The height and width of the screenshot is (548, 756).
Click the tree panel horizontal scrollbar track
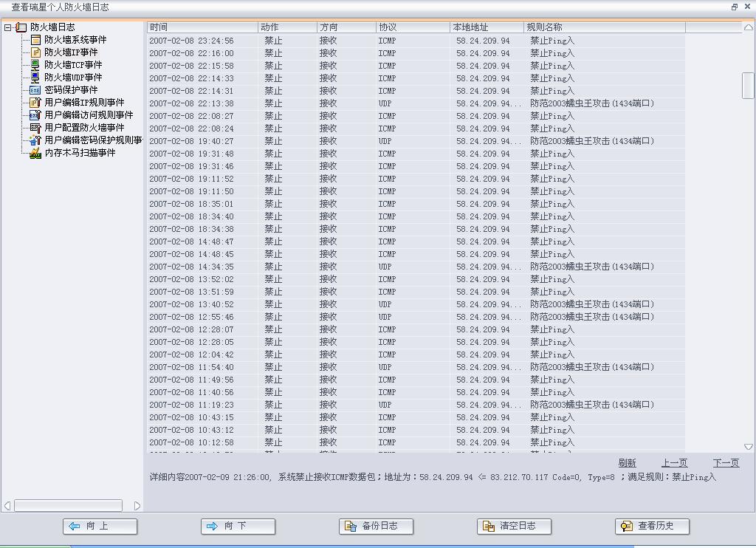pos(68,506)
